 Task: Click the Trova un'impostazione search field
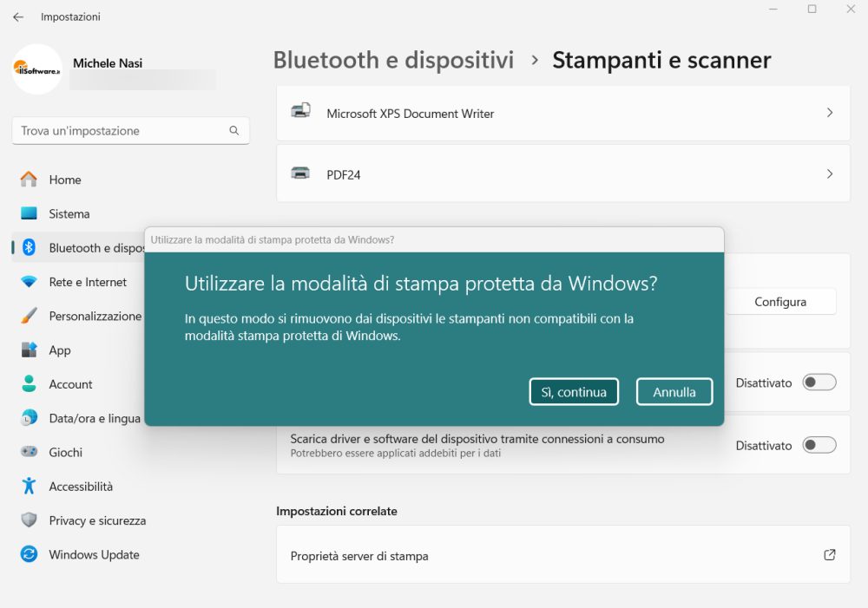(x=122, y=131)
